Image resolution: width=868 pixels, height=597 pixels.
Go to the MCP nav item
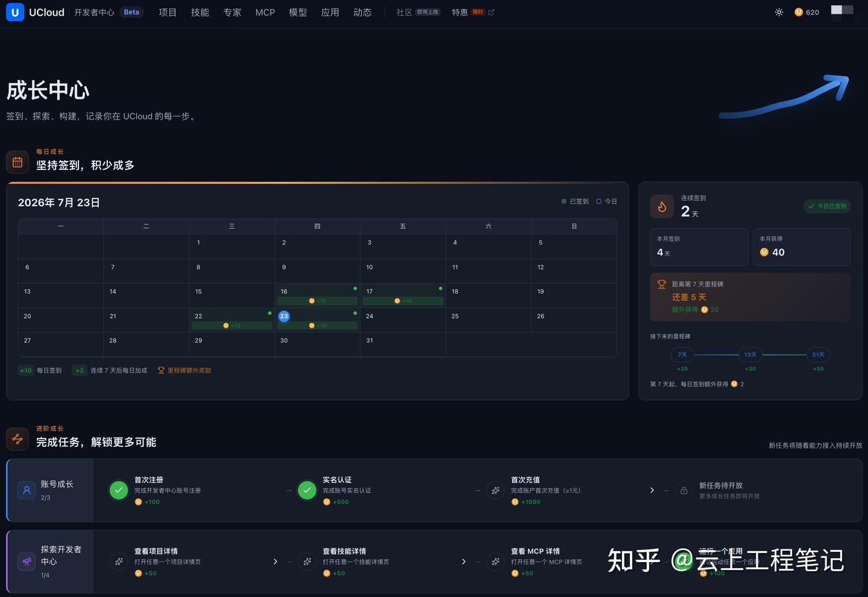click(x=265, y=12)
